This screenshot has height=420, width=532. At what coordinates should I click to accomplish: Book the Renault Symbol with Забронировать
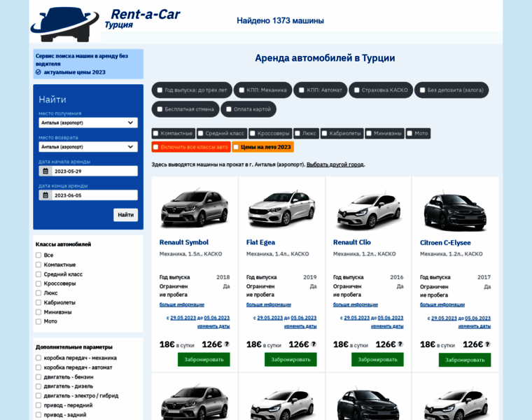[x=204, y=359]
